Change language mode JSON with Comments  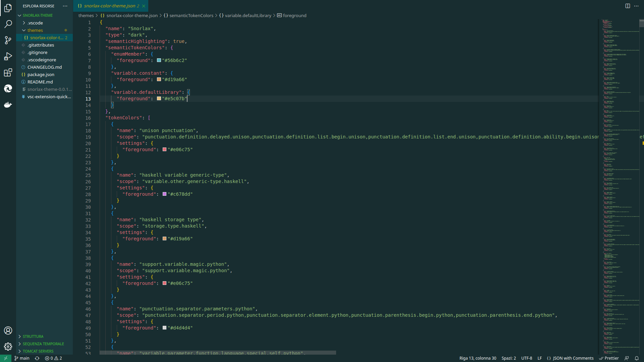pyautogui.click(x=573, y=358)
